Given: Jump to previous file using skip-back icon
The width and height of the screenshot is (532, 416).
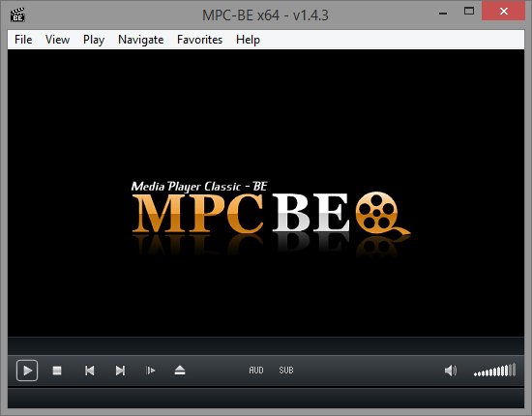Looking at the screenshot, I should 90,371.
